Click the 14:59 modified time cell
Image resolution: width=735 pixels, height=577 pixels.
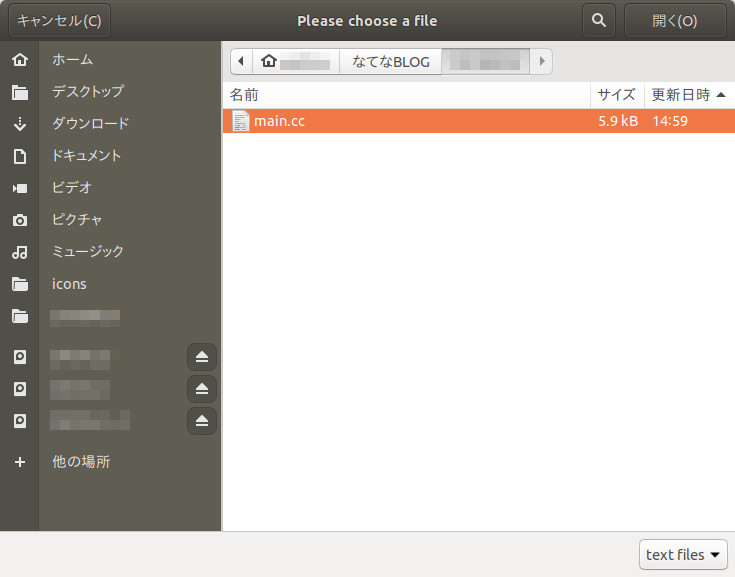(x=670, y=121)
